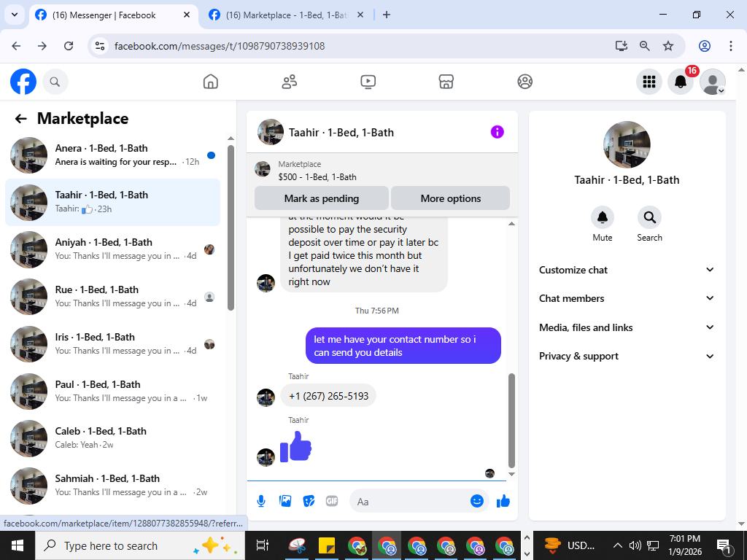Open Sticky Notes from the taskbar
The image size is (747, 560).
point(327,545)
